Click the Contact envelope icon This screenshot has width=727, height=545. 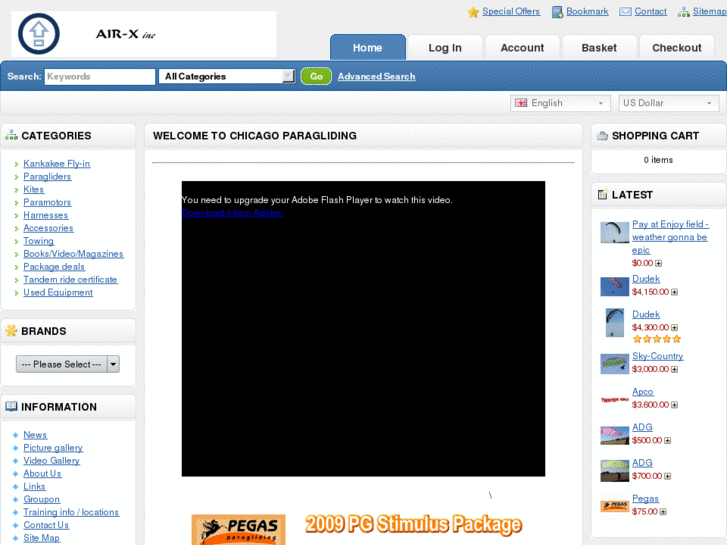pos(625,12)
